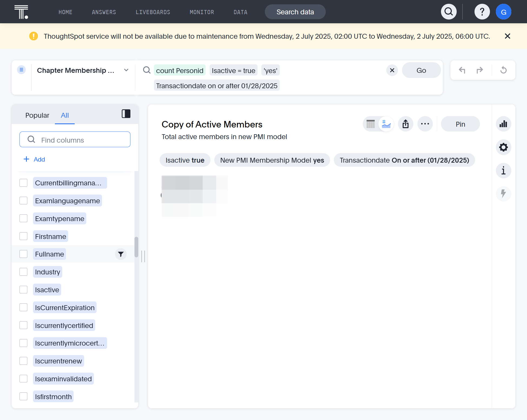Open chart settings gear icon
The width and height of the screenshot is (527, 420).
(x=503, y=147)
